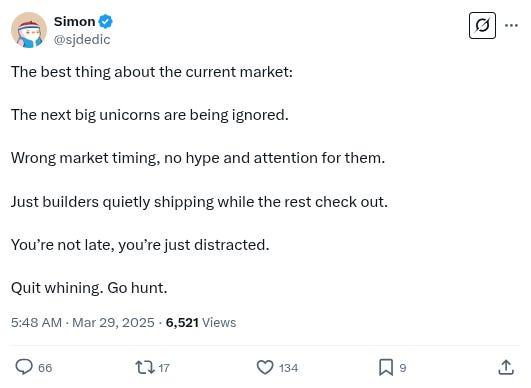Click the reply speech bubble icon
Viewport: 531px width, 388px height.
(24, 367)
